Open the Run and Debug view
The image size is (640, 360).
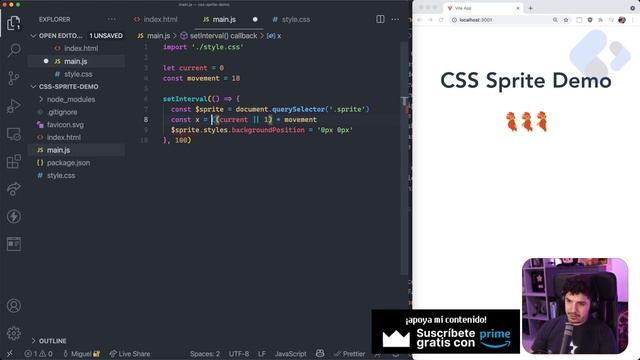(13, 106)
